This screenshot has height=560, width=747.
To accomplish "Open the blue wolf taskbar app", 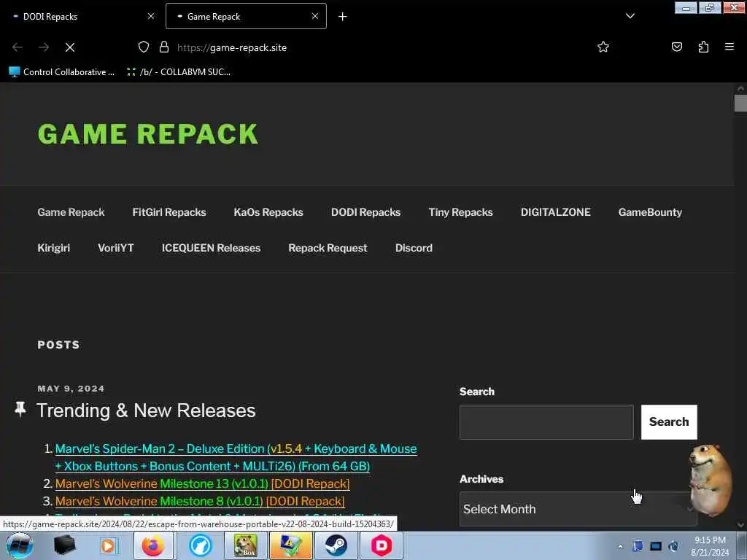I will [200, 545].
